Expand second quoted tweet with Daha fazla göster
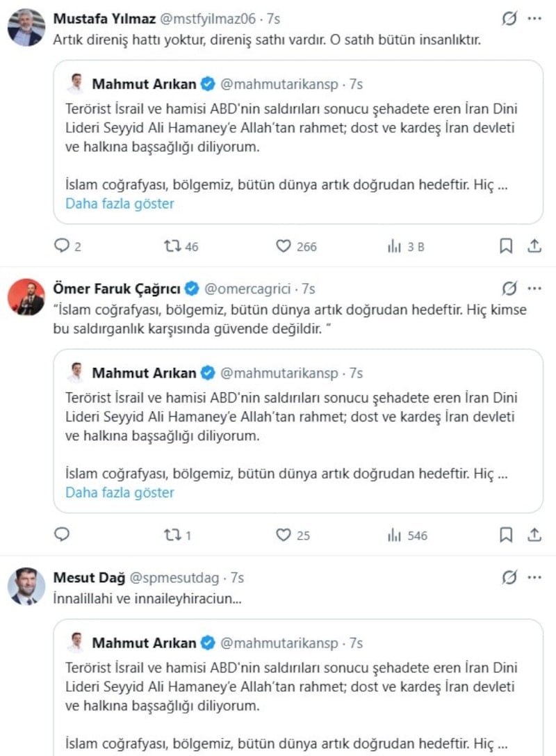This screenshot has height=756, width=556. pyautogui.click(x=120, y=492)
